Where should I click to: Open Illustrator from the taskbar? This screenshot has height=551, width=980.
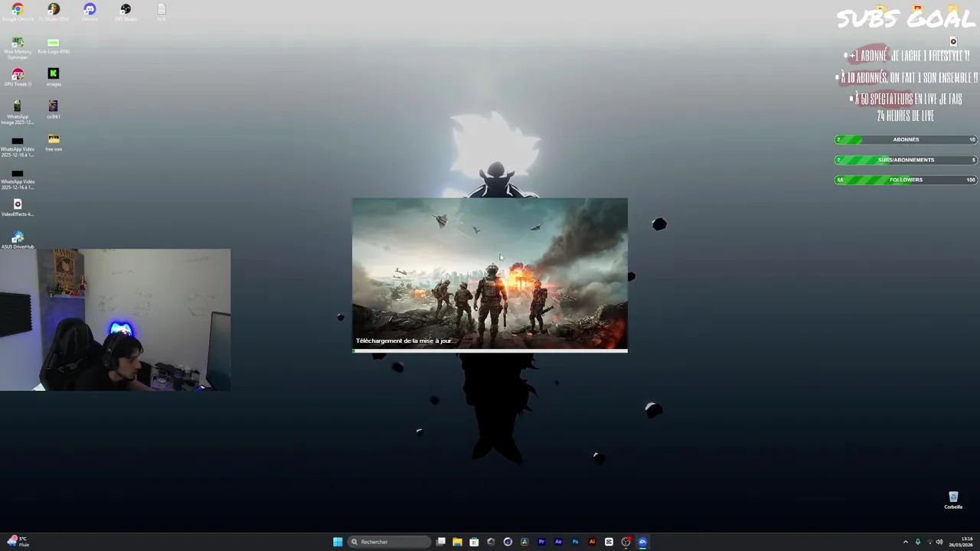coord(592,542)
